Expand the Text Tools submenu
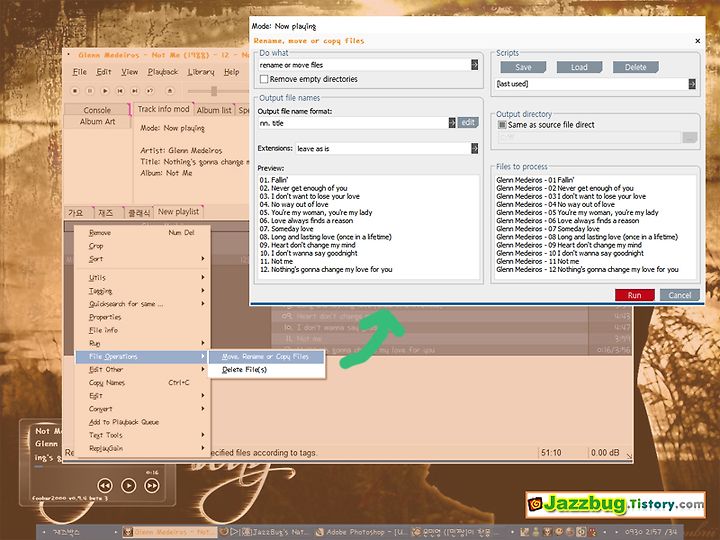720x540 pixels. 143,435
